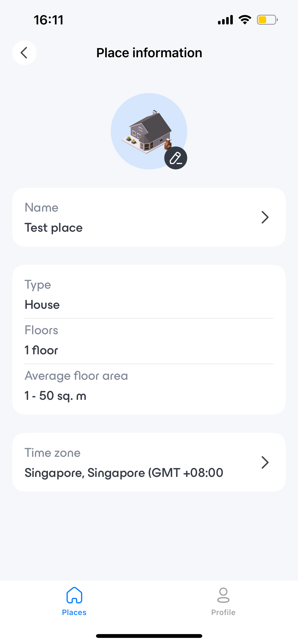Switch to the Profile tab label
298x644 pixels.
click(223, 612)
